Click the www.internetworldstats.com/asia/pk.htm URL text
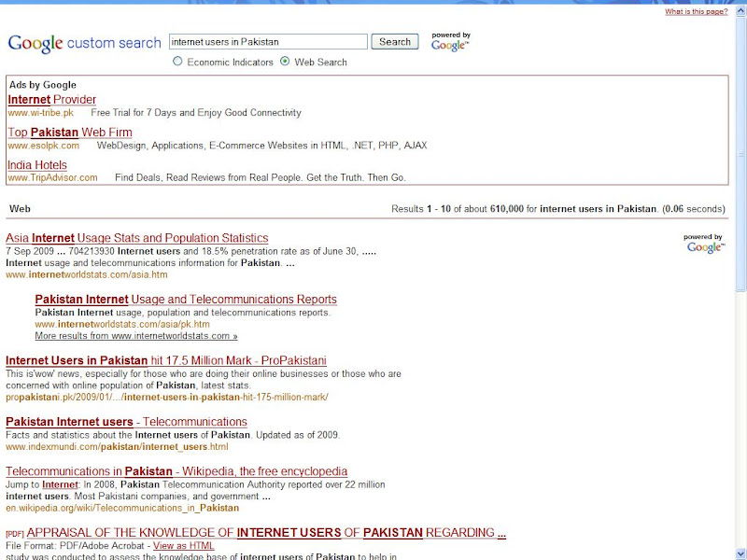Viewport: 747px width, 560px height. pyautogui.click(x=122, y=324)
